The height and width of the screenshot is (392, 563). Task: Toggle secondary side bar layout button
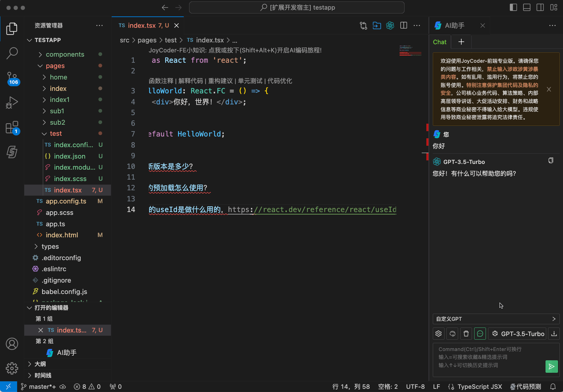(x=540, y=7)
